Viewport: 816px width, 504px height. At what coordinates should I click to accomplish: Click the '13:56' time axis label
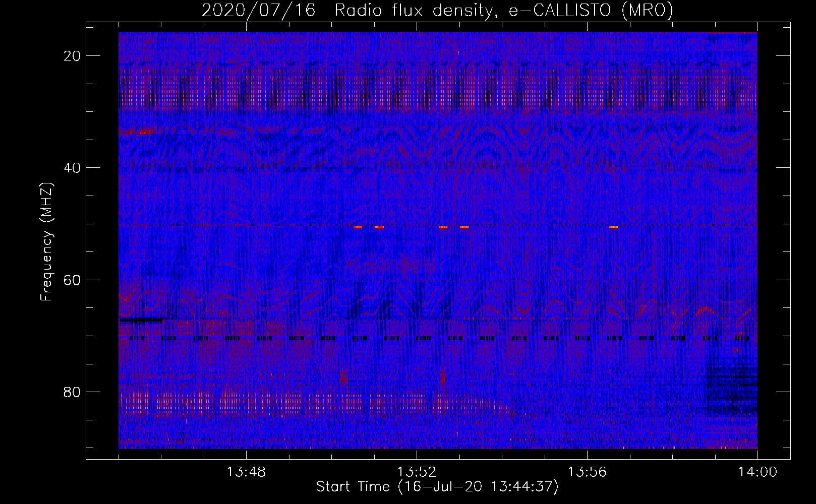pos(587,472)
